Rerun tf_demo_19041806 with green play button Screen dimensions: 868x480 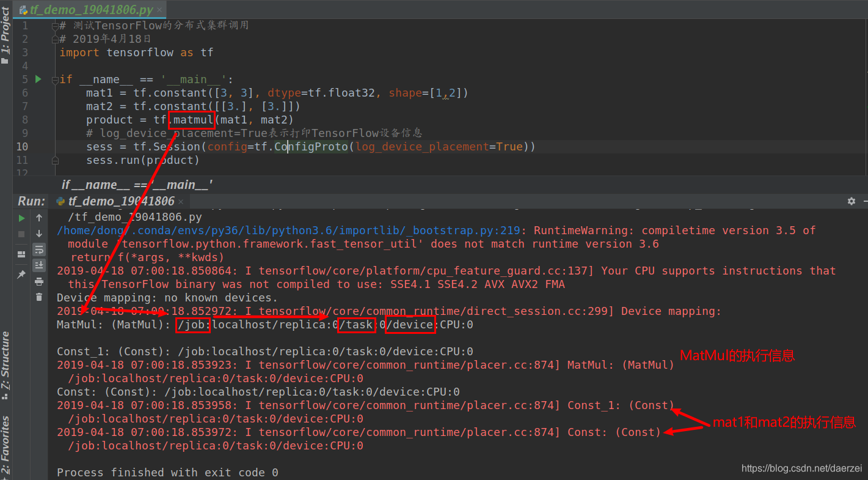pyautogui.click(x=22, y=218)
